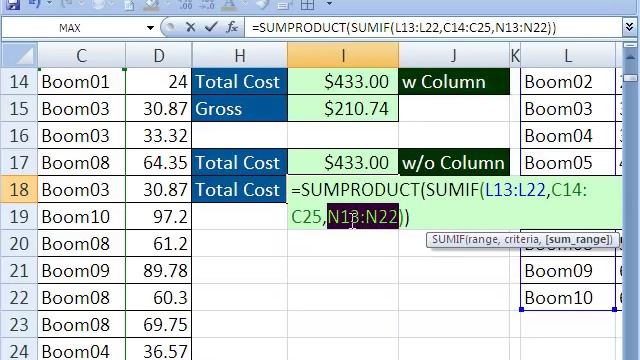This screenshot has width=640, height=360.
Task: Select row 14 header
Action: [x=19, y=82]
